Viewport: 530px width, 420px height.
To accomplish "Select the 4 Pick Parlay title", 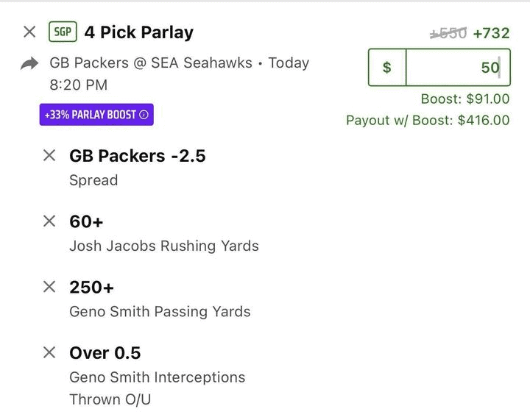I will click(138, 32).
